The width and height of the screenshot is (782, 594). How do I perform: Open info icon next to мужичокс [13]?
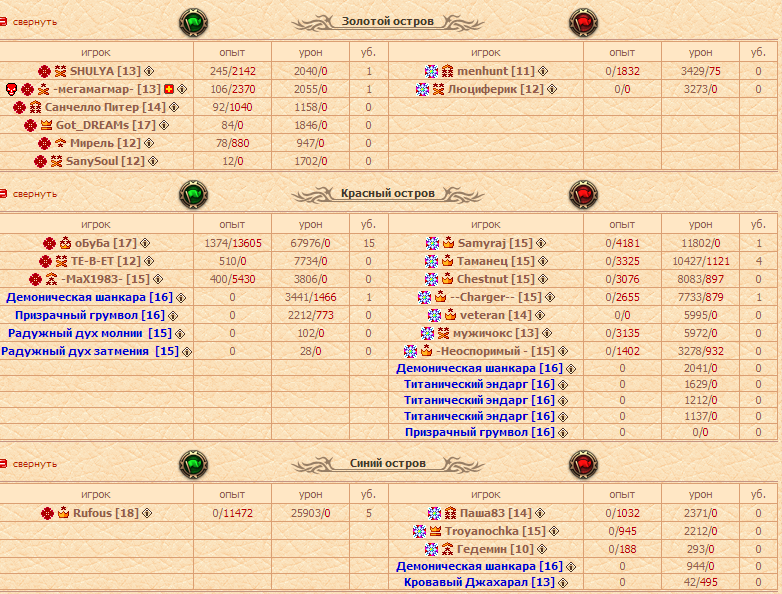547,333
